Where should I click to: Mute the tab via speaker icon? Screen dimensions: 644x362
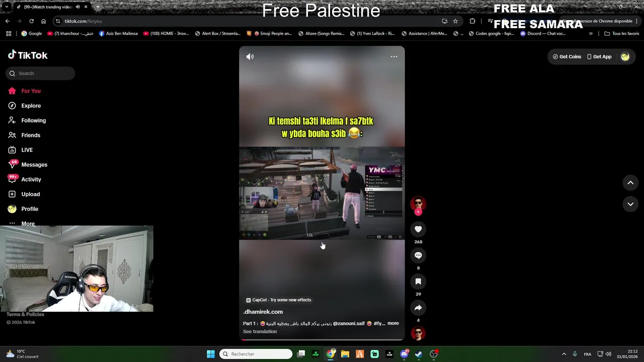pos(77,7)
